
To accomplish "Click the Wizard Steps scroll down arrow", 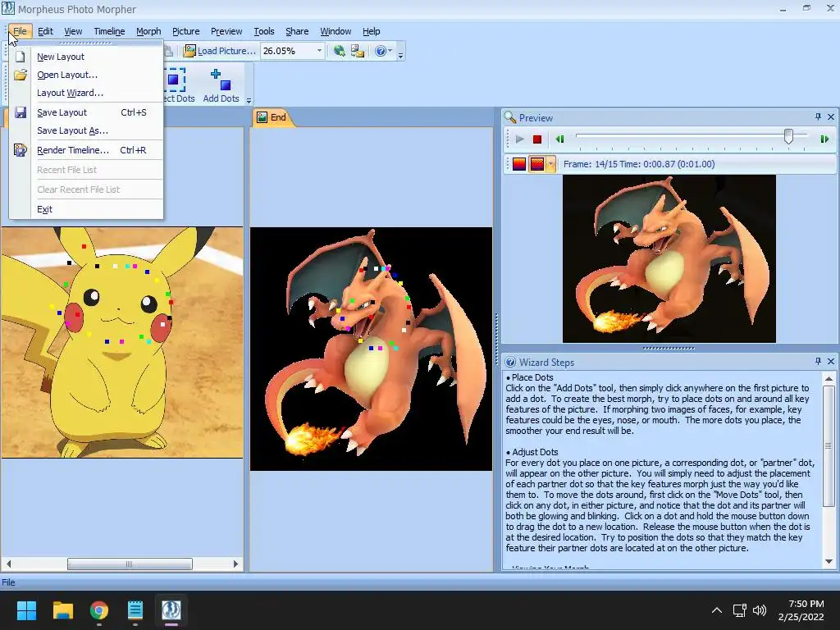I will pos(829,561).
